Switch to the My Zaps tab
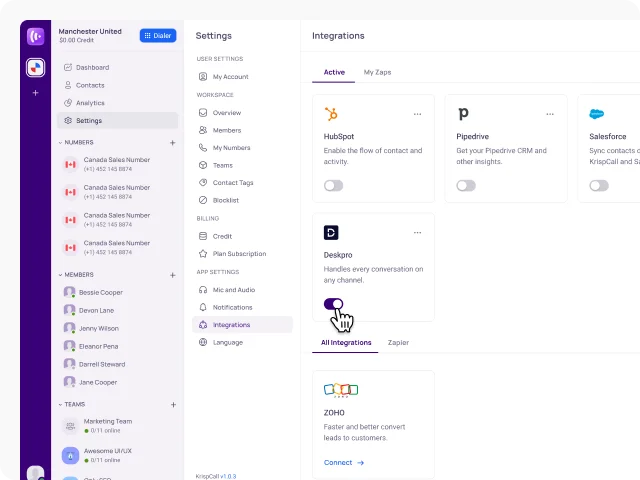 pos(377,72)
